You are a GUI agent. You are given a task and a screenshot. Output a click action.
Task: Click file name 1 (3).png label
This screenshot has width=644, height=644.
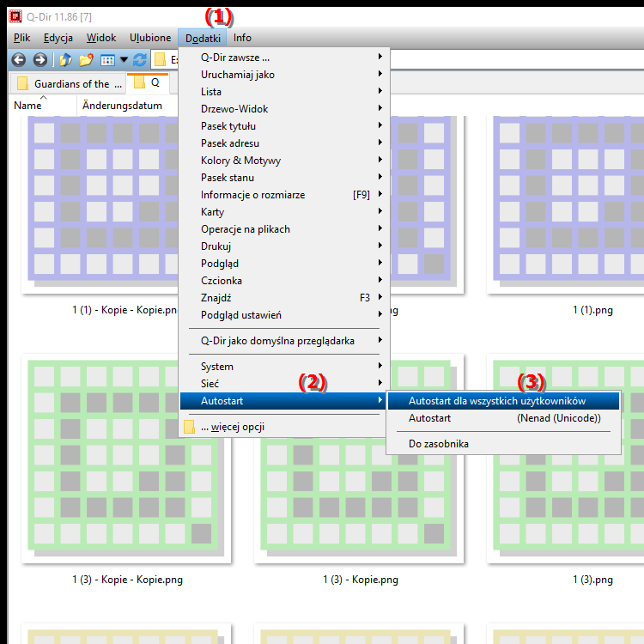point(592,580)
